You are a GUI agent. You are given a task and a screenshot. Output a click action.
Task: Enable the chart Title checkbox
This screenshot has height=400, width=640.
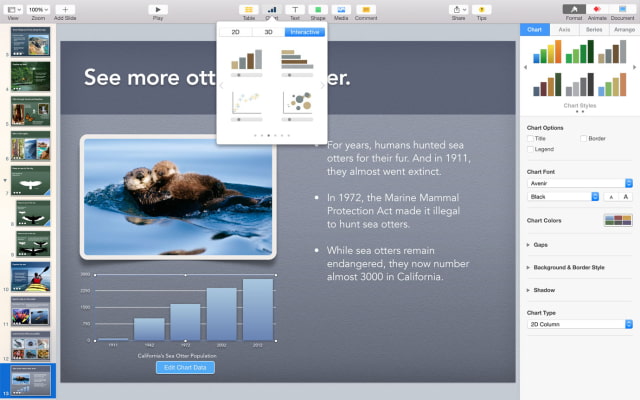click(x=530, y=139)
